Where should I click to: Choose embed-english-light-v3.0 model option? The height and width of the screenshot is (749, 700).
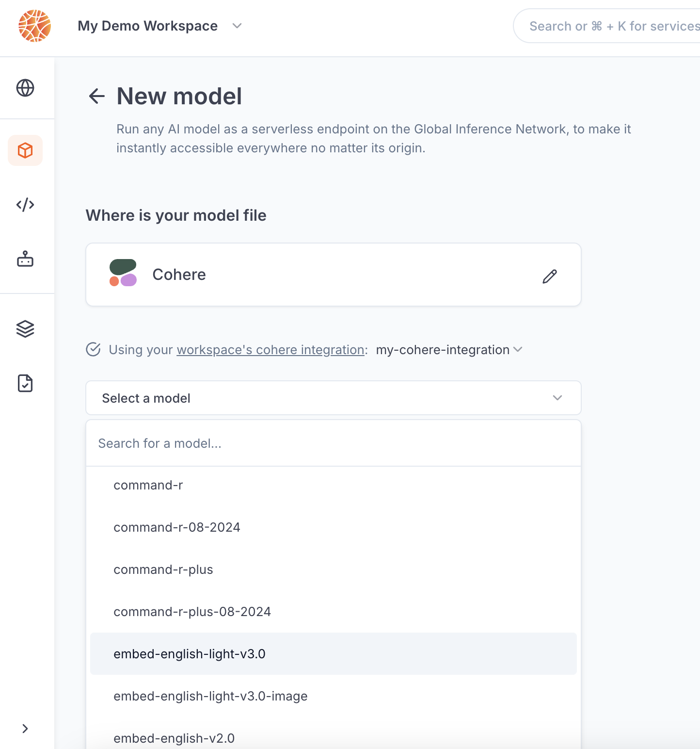[190, 654]
